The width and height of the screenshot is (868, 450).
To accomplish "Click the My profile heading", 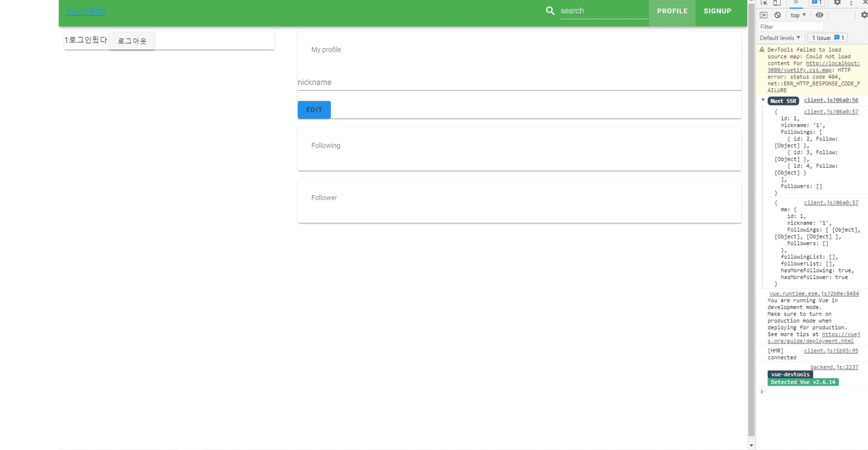I will (x=326, y=49).
